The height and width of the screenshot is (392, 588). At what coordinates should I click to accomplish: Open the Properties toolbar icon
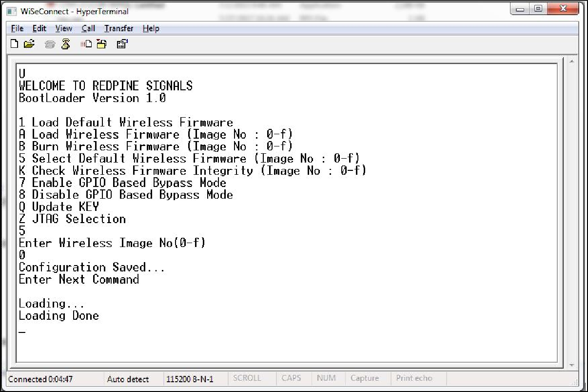(122, 44)
